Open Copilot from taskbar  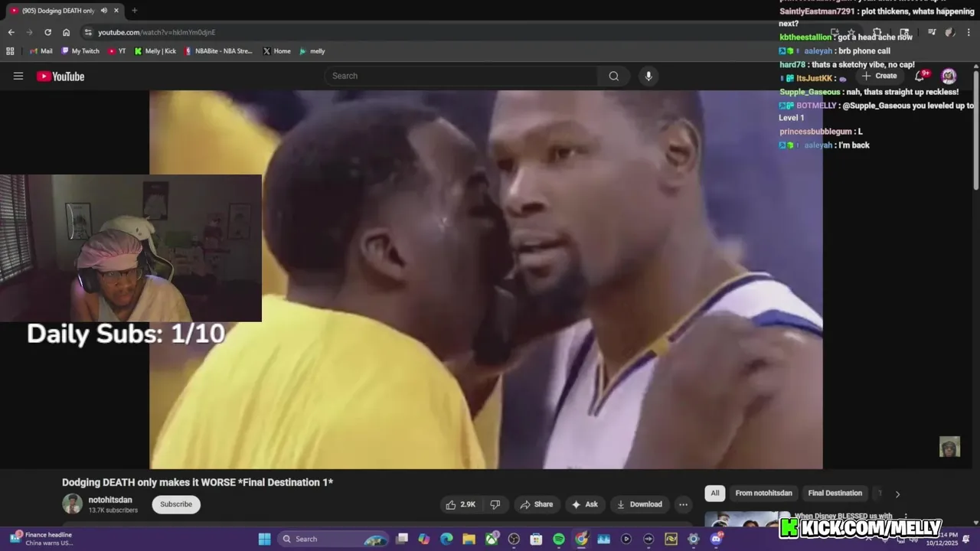click(x=424, y=539)
